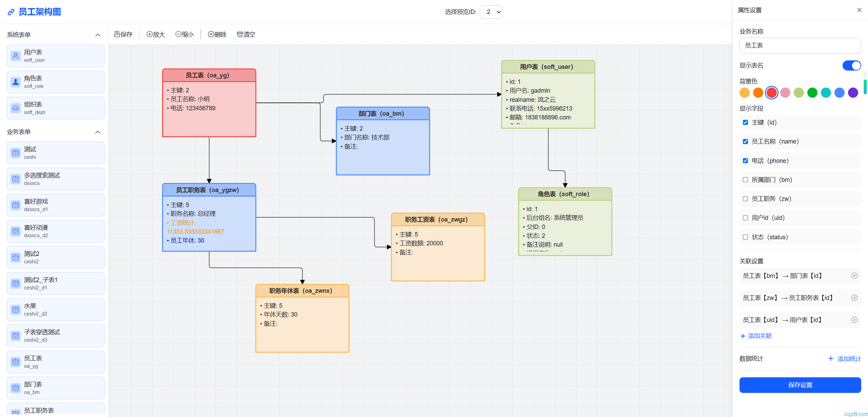Select the 角色表 soft_role entry

[x=55, y=82]
